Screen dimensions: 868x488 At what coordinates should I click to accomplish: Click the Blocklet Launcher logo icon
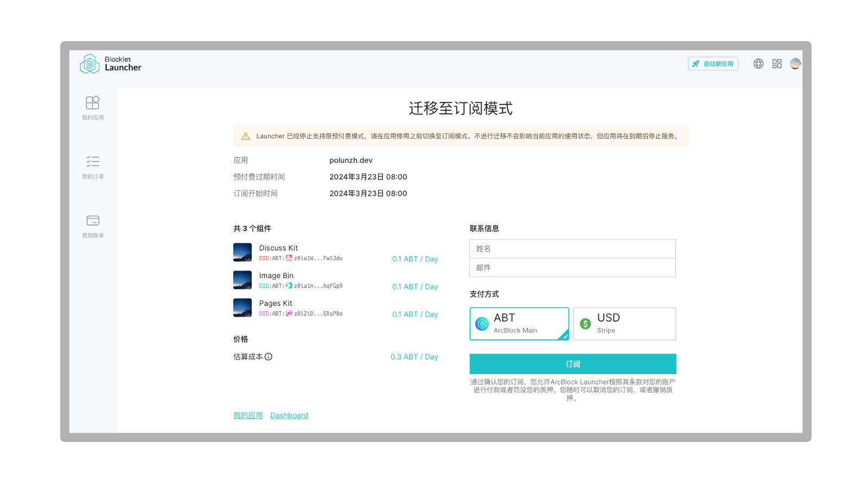[x=89, y=63]
